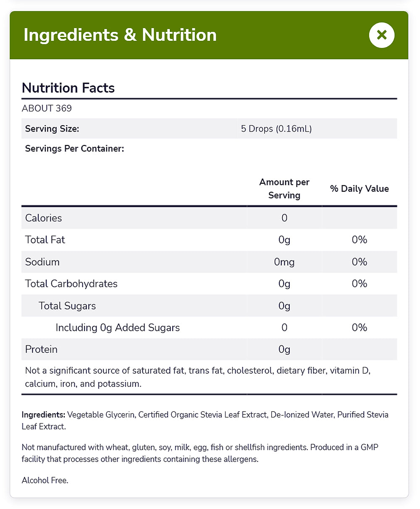Click the Added Sugars 0% daily value
This screenshot has height=509, width=420.
(360, 327)
